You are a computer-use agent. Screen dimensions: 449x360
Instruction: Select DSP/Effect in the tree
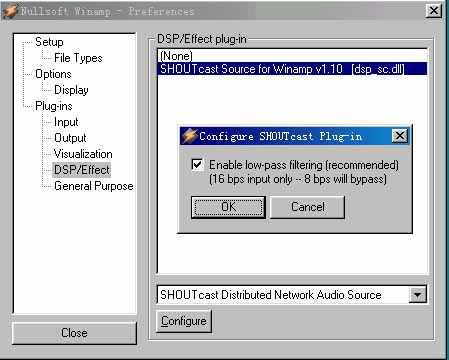[81, 170]
